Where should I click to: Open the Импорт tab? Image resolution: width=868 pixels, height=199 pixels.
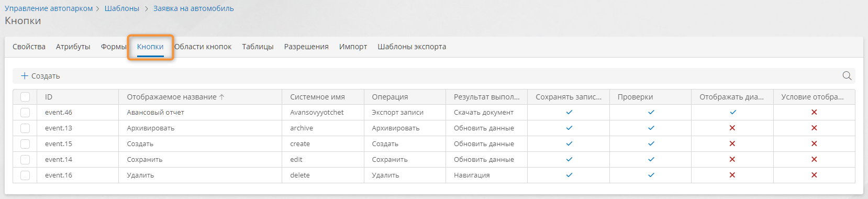pos(353,47)
